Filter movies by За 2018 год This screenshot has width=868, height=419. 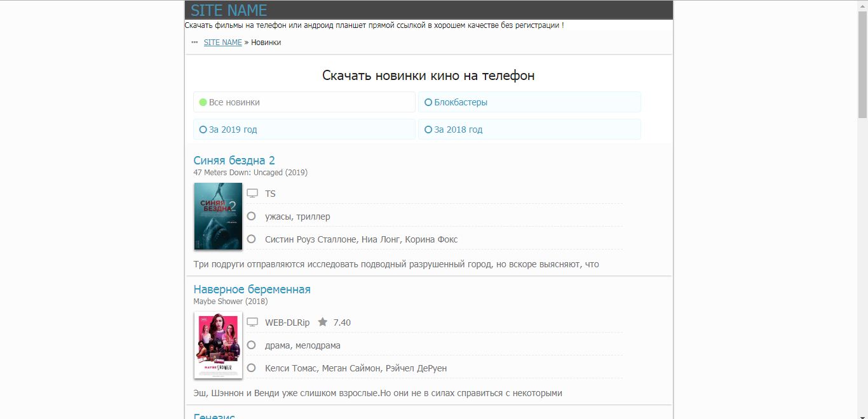click(529, 130)
